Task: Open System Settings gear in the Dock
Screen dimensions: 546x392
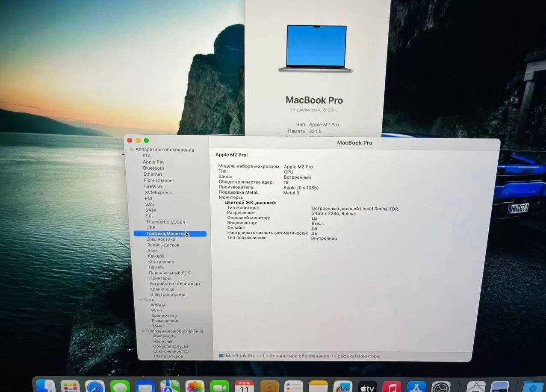Action: 441,387
